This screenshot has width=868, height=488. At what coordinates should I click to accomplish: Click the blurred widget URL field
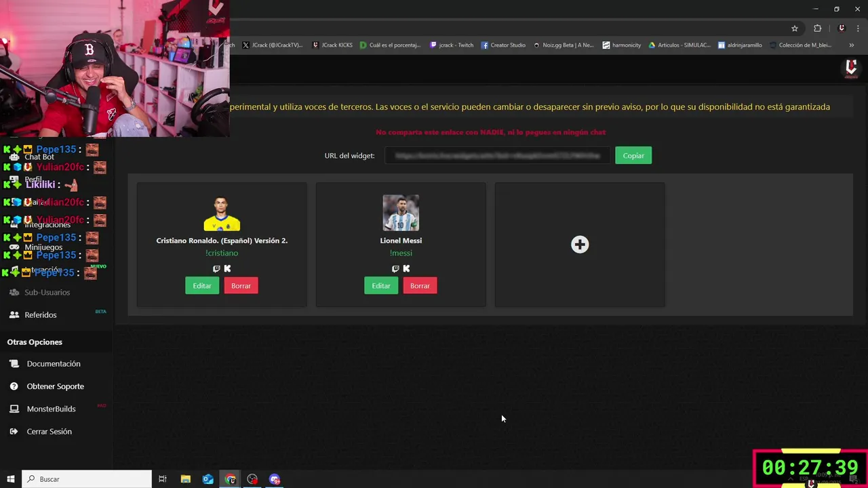(498, 155)
